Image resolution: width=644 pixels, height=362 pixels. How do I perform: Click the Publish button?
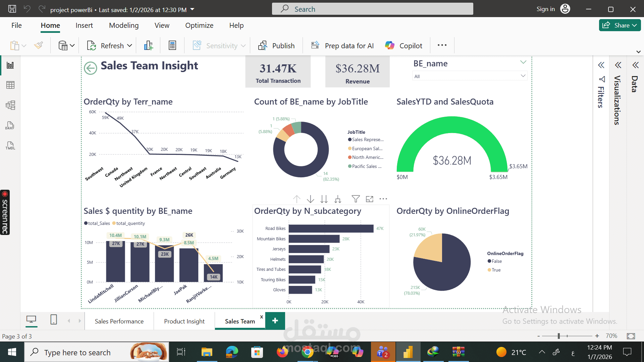click(x=277, y=46)
